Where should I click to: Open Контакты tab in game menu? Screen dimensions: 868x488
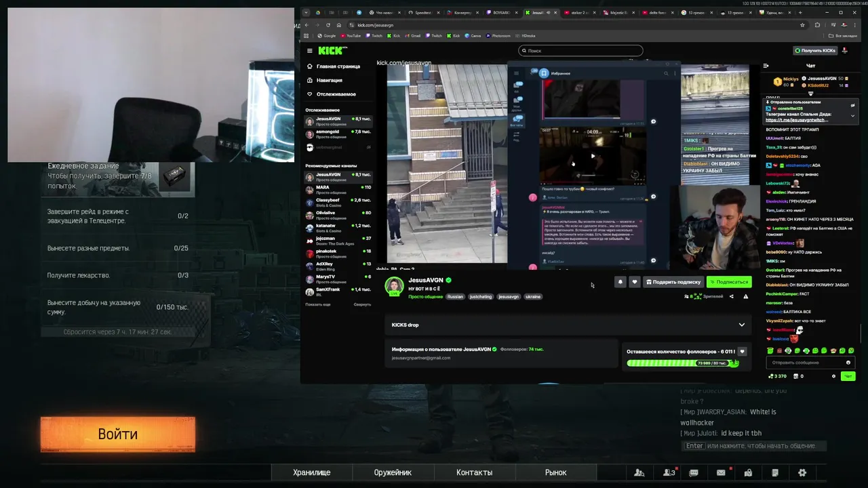(474, 472)
